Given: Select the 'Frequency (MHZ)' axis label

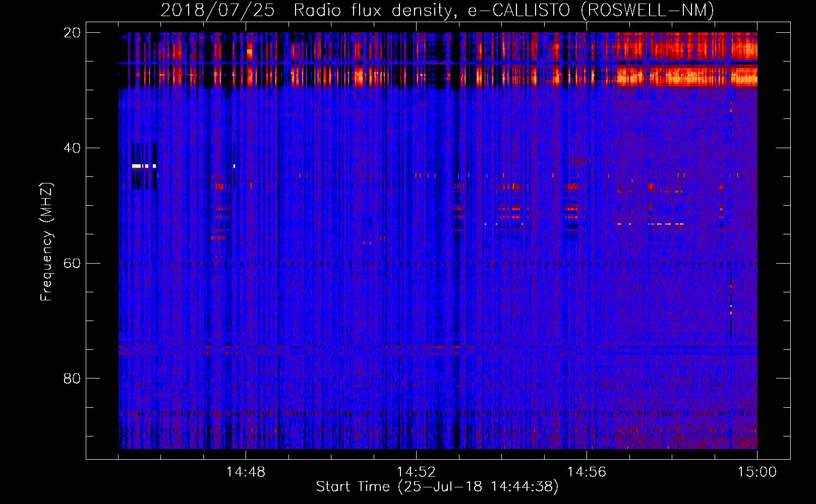Looking at the screenshot, I should tap(46, 242).
